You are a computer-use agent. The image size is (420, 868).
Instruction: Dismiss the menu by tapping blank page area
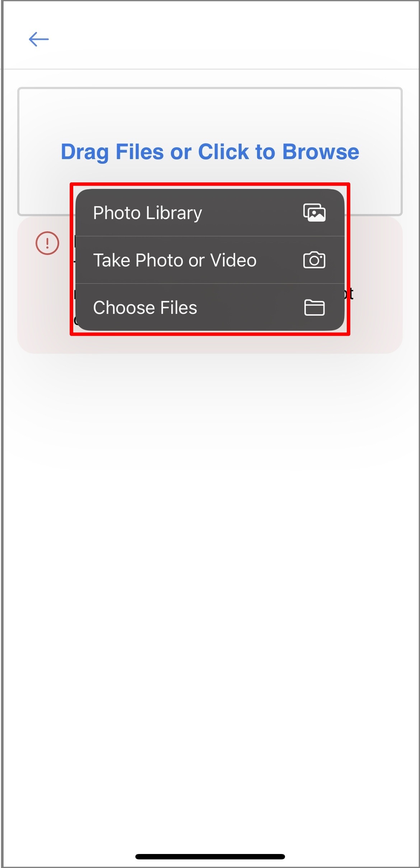[x=210, y=575]
